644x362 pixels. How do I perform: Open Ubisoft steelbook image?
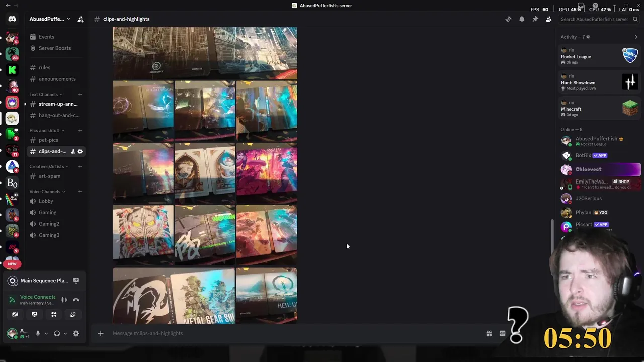tap(205, 53)
